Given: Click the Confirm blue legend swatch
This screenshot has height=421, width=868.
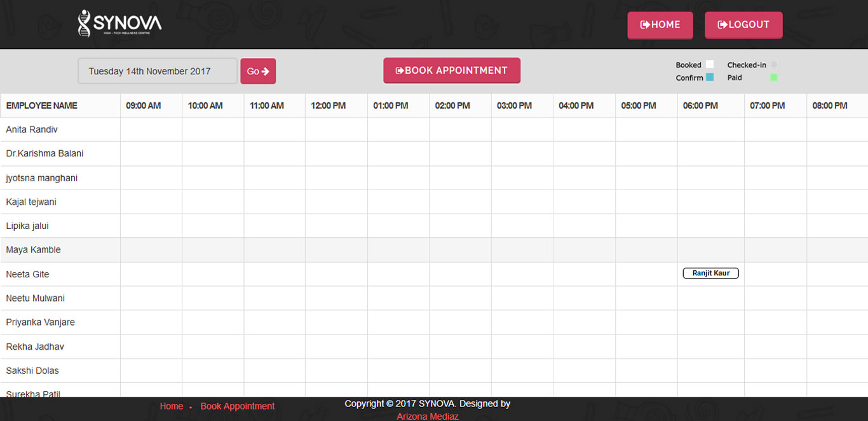Looking at the screenshot, I should coord(710,78).
